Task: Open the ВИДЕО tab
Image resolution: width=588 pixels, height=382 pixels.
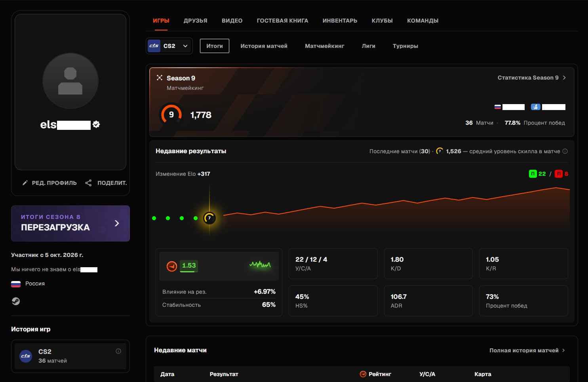Action: pyautogui.click(x=232, y=21)
